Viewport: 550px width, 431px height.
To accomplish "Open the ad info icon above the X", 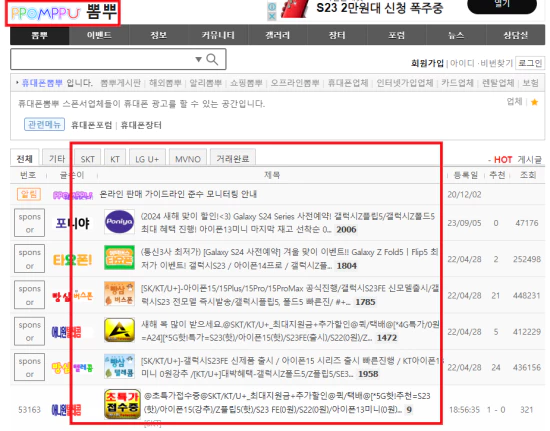I will 271,6.
